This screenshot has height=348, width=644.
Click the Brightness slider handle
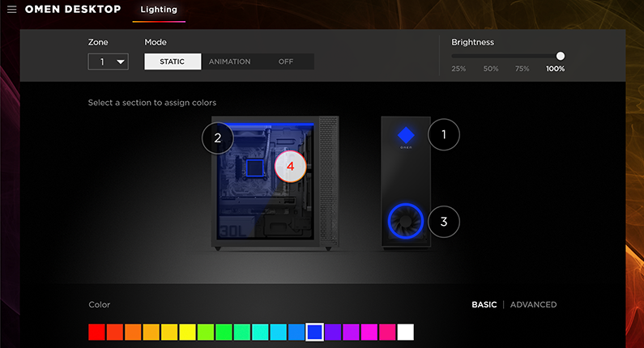[561, 56]
